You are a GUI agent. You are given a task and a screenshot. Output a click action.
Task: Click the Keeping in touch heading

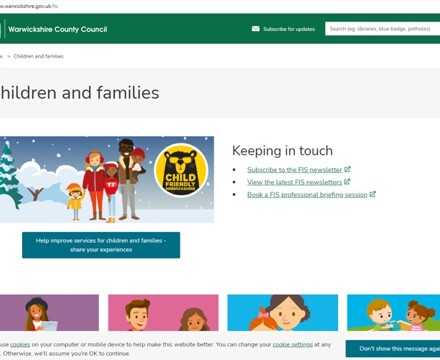(282, 151)
